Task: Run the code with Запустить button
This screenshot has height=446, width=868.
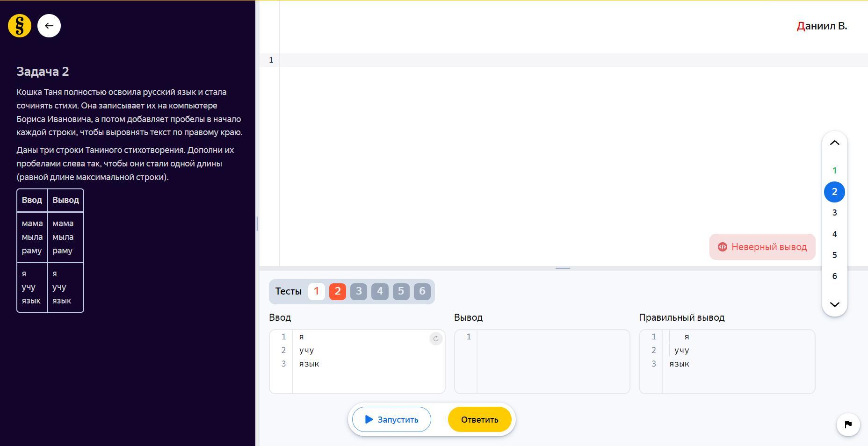Action: 391,419
